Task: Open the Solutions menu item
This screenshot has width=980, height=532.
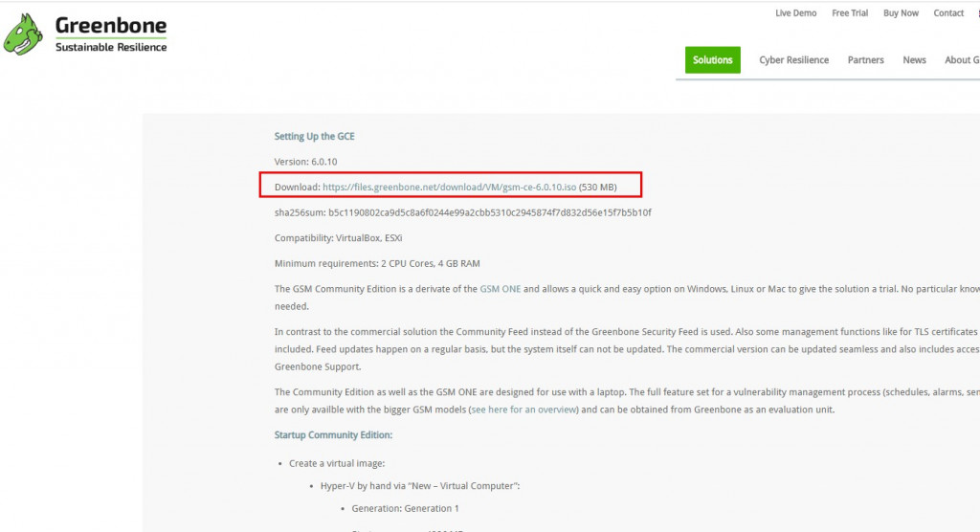Action: (x=712, y=60)
